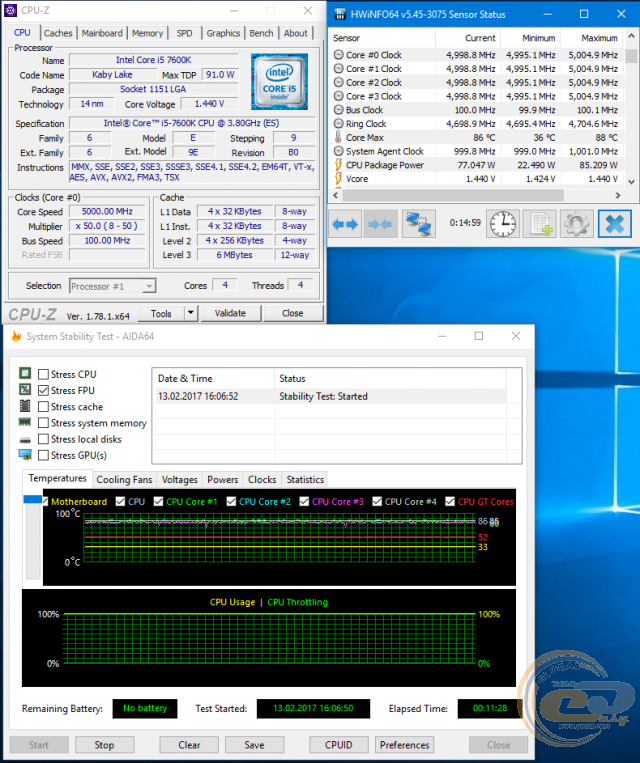Click the Bus Clock sensor icon
This screenshot has height=763, width=640.
click(338, 110)
